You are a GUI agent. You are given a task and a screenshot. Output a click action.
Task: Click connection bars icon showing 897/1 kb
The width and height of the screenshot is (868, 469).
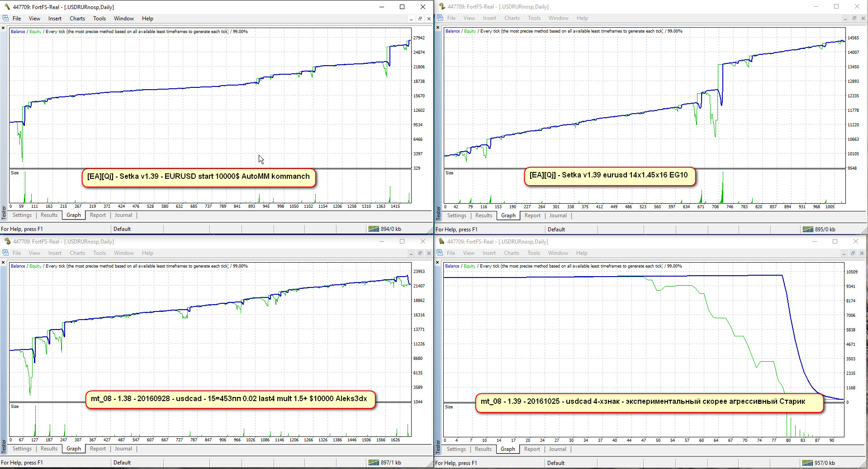[374, 463]
